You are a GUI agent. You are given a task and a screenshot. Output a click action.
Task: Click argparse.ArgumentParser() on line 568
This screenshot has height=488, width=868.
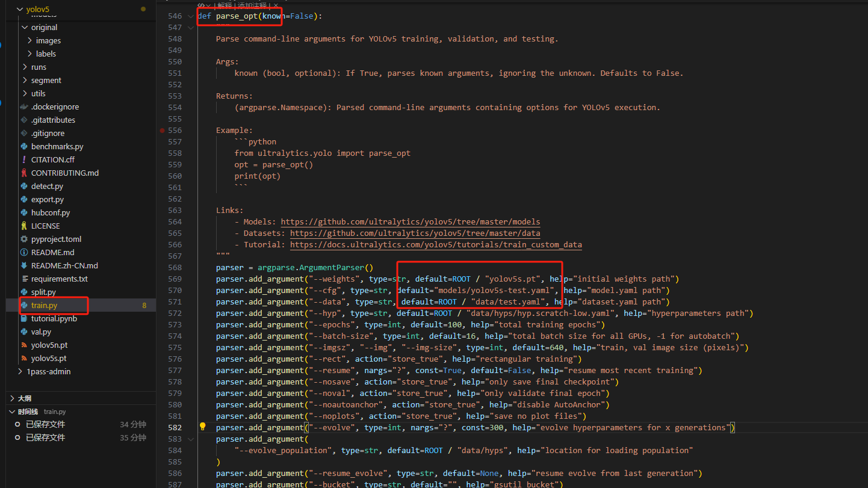point(315,267)
